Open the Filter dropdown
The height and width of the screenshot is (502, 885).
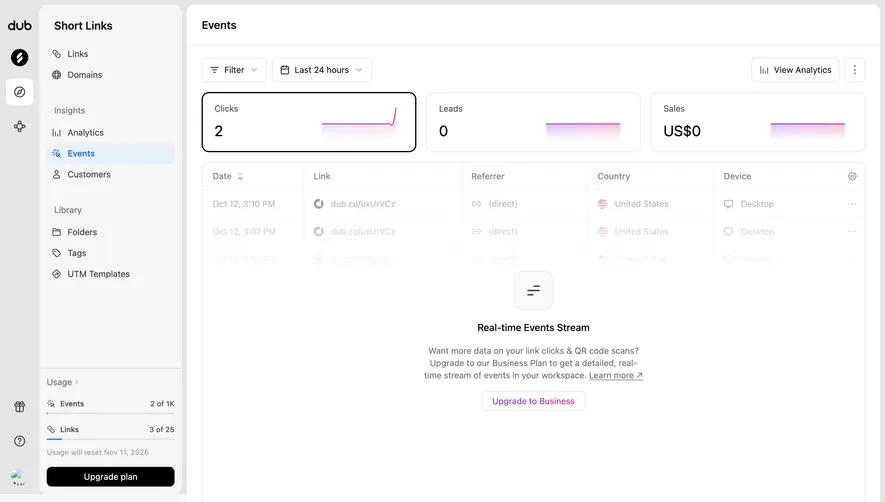[234, 70]
